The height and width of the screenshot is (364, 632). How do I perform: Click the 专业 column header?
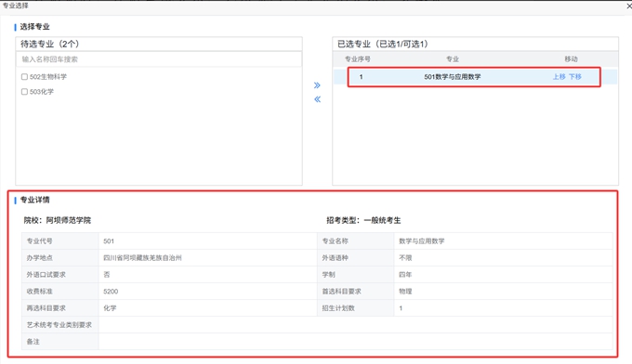[x=453, y=58]
